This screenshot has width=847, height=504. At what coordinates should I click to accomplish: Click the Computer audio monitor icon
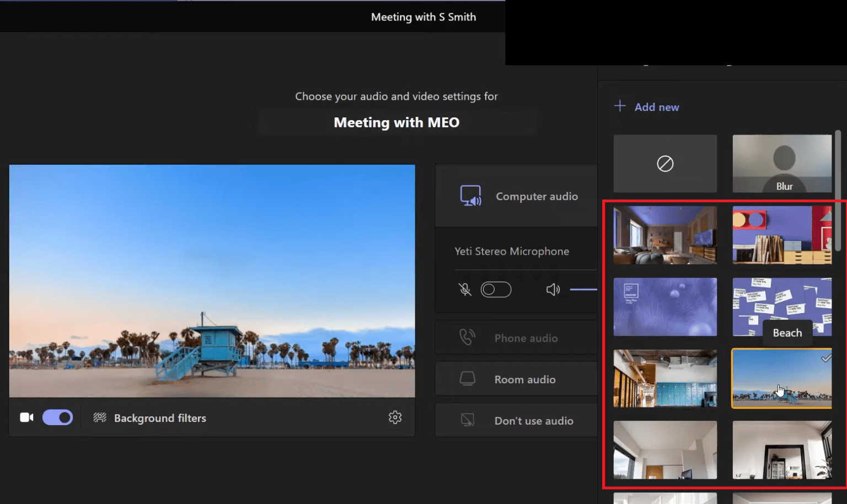[470, 196]
